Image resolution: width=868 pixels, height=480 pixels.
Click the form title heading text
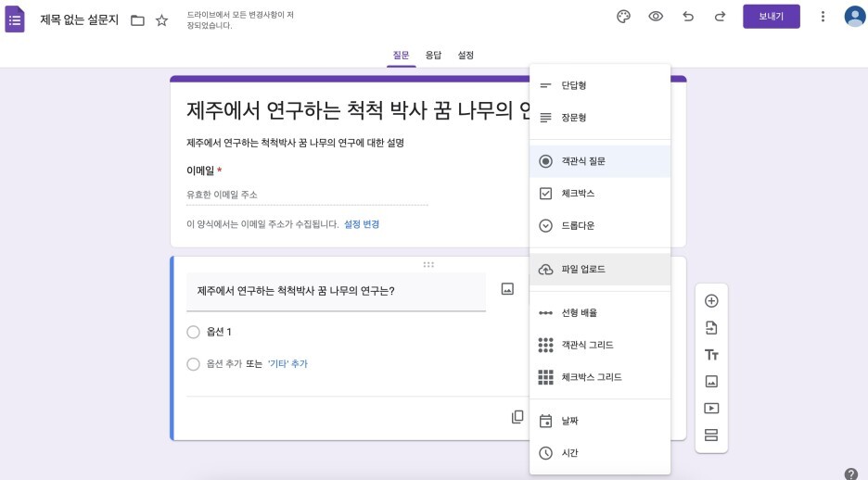coord(358,110)
